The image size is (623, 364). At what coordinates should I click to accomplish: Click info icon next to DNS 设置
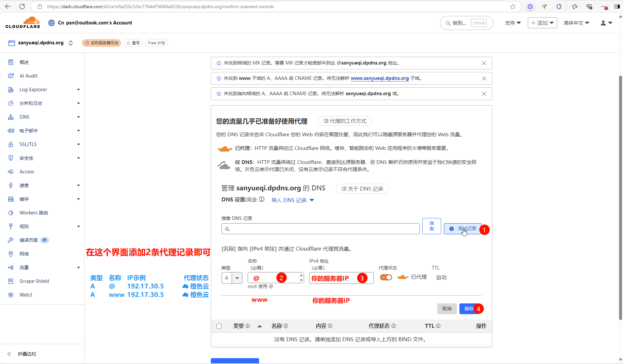(262, 199)
